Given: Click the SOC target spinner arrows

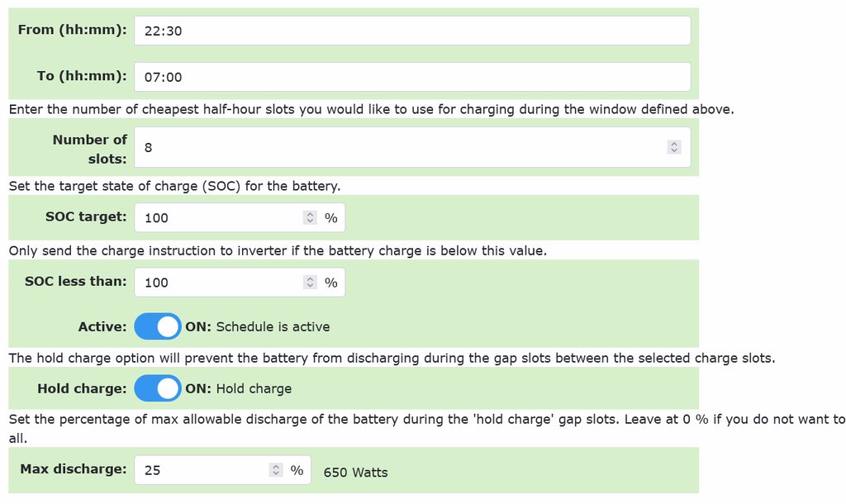Looking at the screenshot, I should [311, 217].
